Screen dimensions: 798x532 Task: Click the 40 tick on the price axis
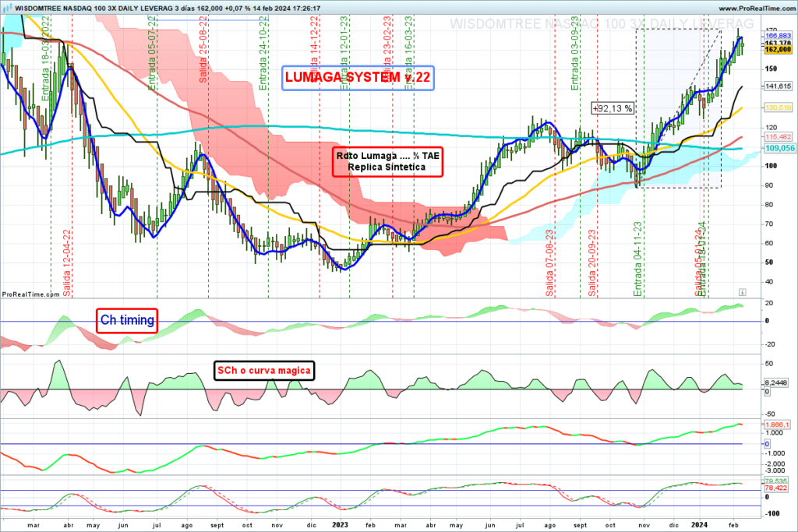click(769, 282)
